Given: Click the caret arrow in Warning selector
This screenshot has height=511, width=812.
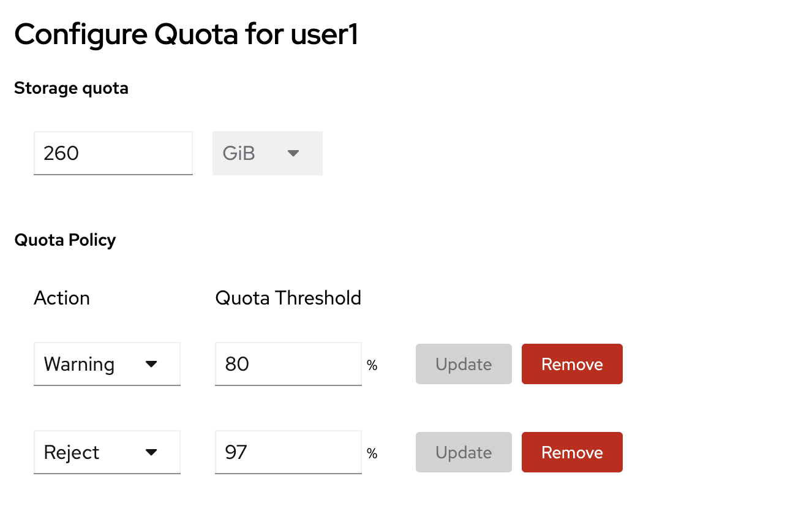Looking at the screenshot, I should coord(151,364).
